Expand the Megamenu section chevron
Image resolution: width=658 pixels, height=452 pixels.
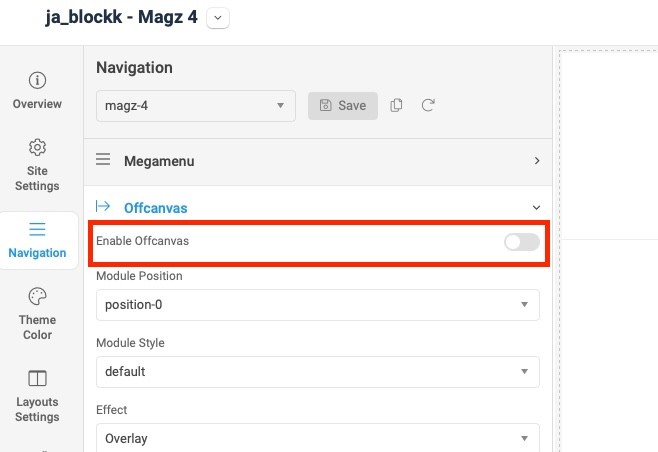pyautogui.click(x=537, y=160)
